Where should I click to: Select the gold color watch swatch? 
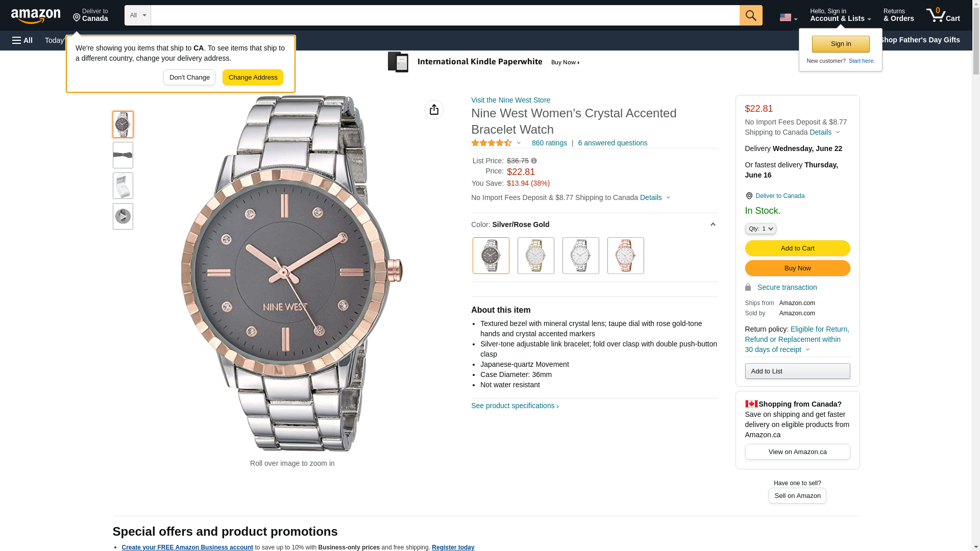535,256
